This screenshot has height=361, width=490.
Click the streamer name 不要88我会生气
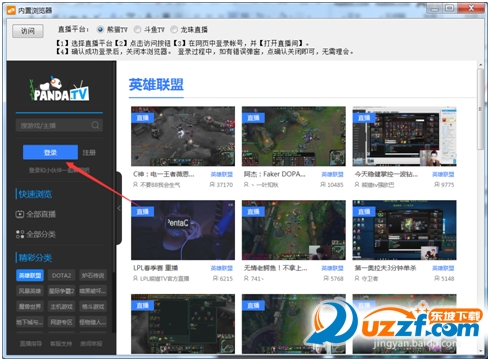click(x=160, y=185)
